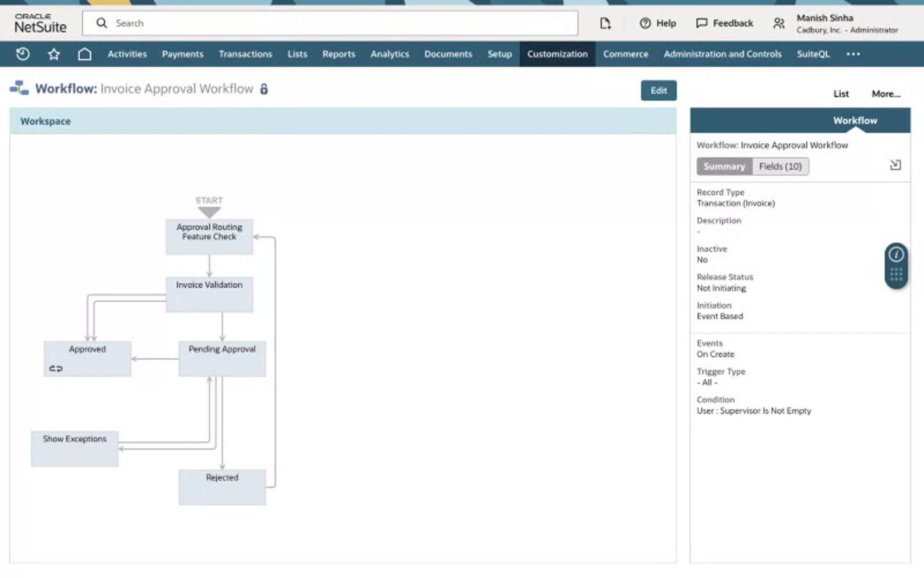Switch to the Summary tab
Screen dimensions: 924x578
724,166
